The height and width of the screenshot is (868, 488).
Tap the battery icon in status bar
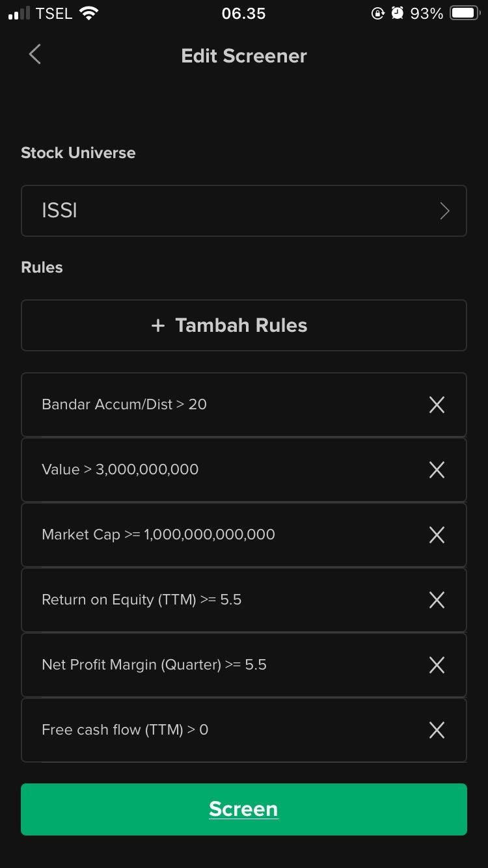[465, 14]
